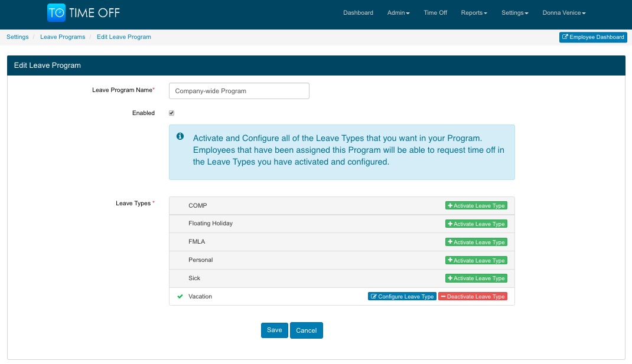Deactivate the Vacation leave type
632x364 pixels.
pos(473,296)
